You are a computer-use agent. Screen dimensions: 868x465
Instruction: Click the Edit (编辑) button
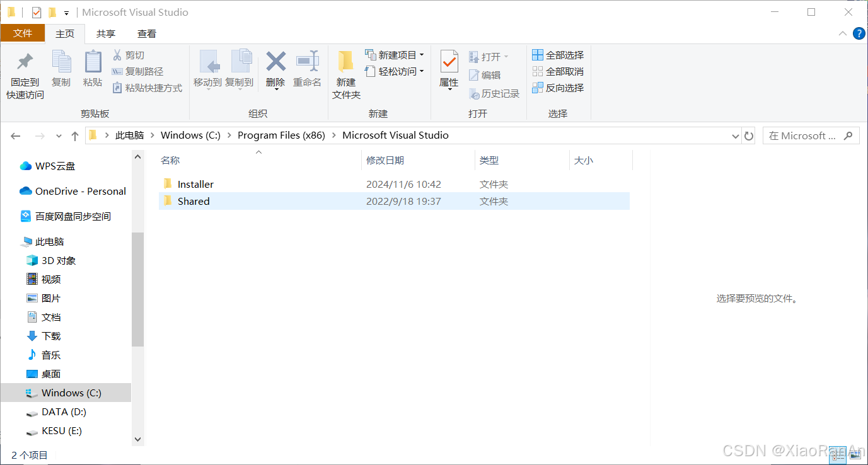pyautogui.click(x=485, y=75)
